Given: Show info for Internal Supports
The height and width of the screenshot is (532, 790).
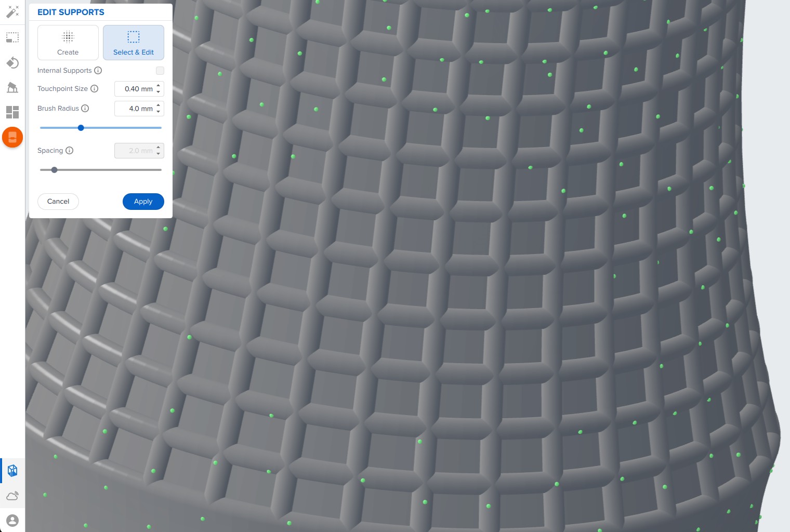Looking at the screenshot, I should pyautogui.click(x=98, y=71).
